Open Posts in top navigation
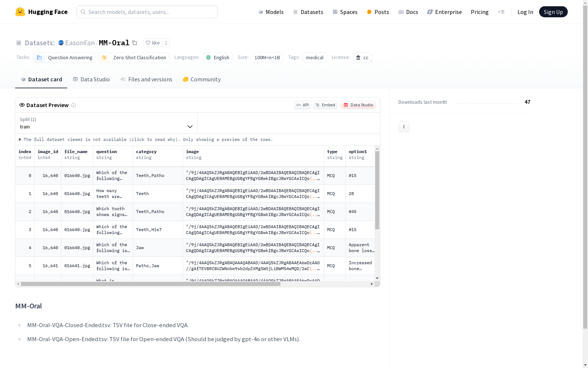588x368 pixels. (x=378, y=12)
